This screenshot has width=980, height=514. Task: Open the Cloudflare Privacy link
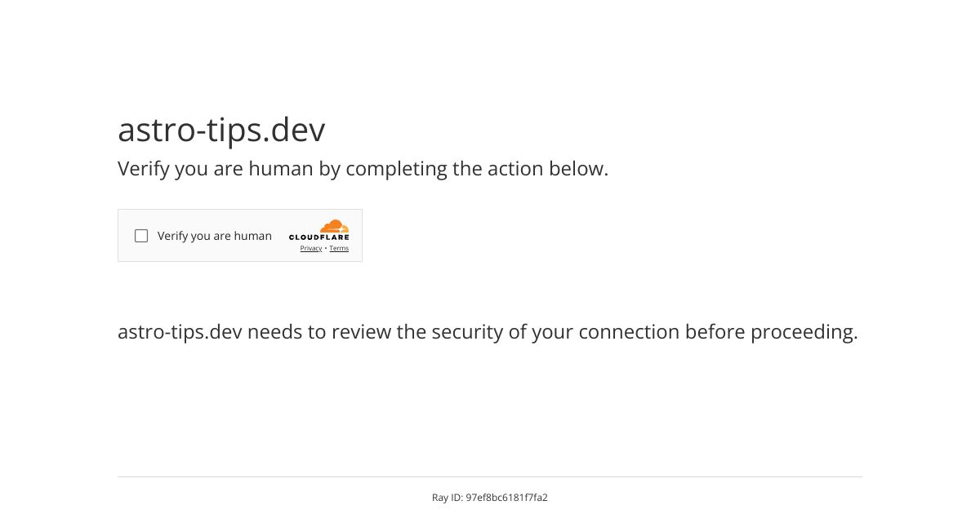coord(311,248)
